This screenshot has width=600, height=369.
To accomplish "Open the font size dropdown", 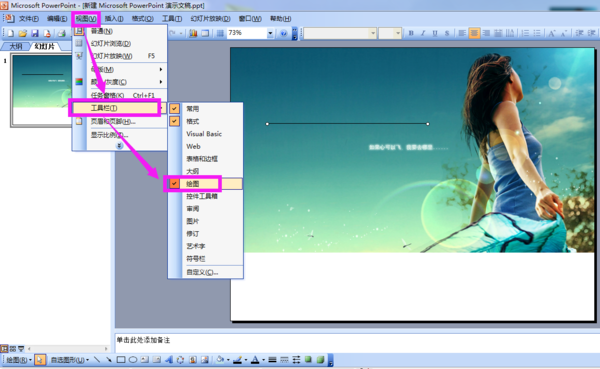I will tap(398, 33).
